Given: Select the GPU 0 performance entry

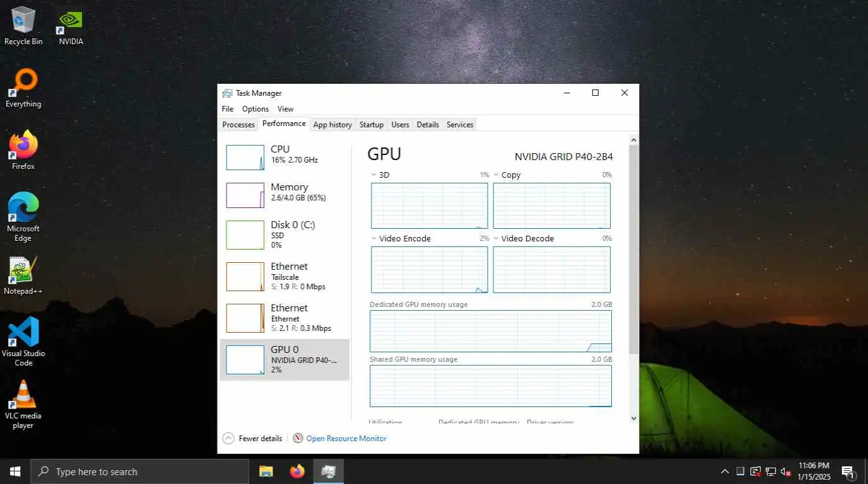Looking at the screenshot, I should (x=284, y=359).
